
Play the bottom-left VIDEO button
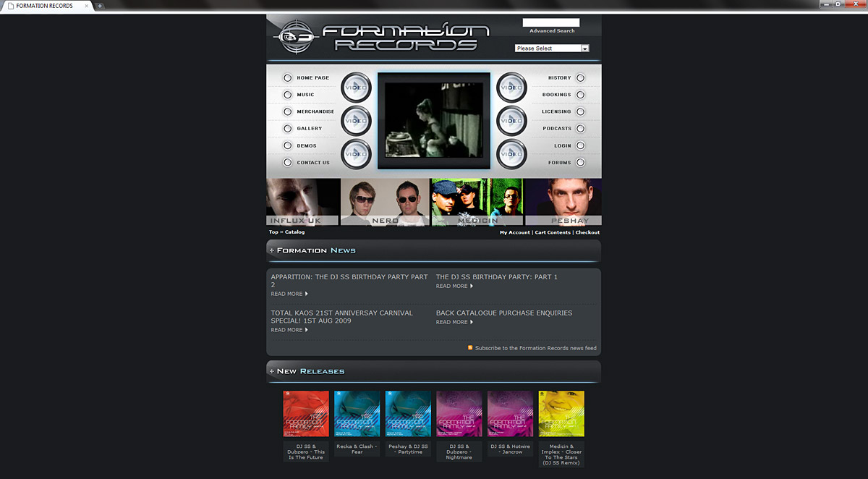[356, 154]
